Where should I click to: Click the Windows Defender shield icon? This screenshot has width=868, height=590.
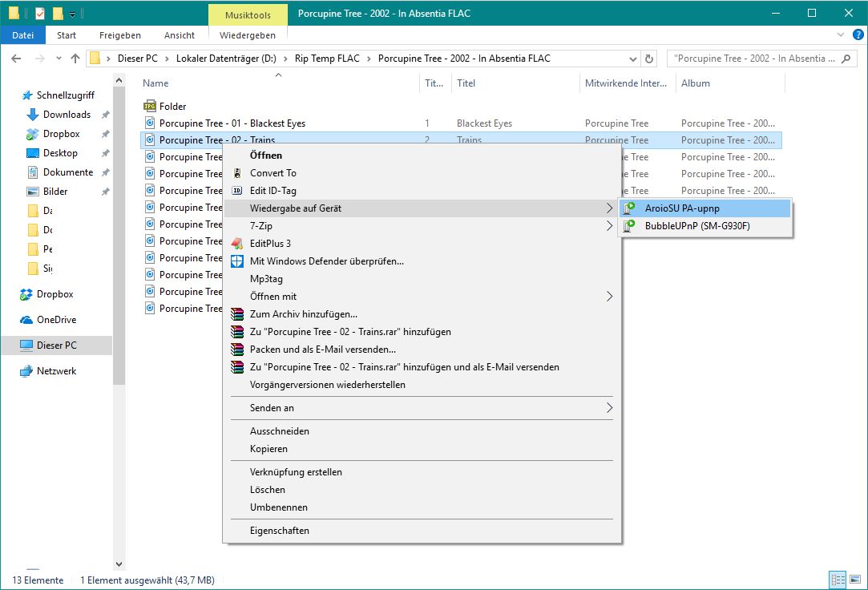point(237,261)
